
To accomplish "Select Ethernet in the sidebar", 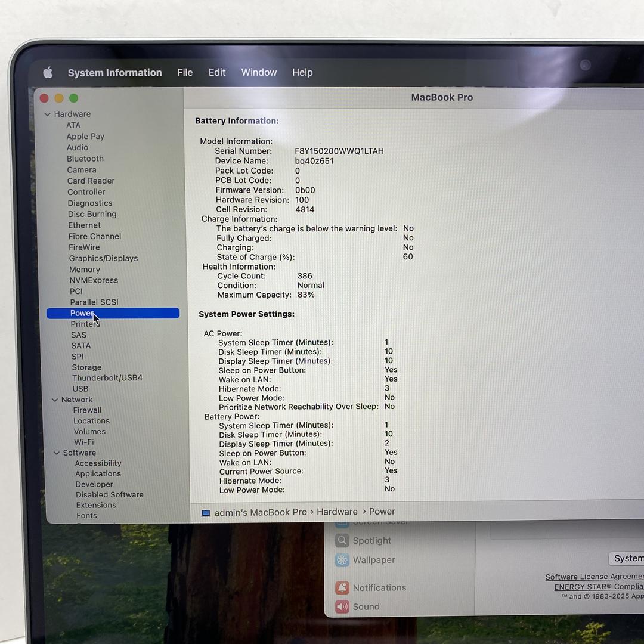I will click(85, 225).
